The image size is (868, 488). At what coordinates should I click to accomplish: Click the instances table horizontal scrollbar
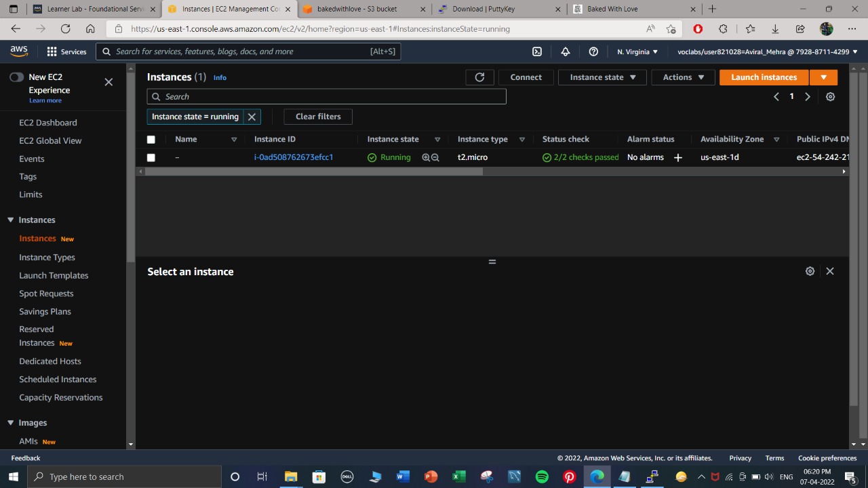coord(313,171)
